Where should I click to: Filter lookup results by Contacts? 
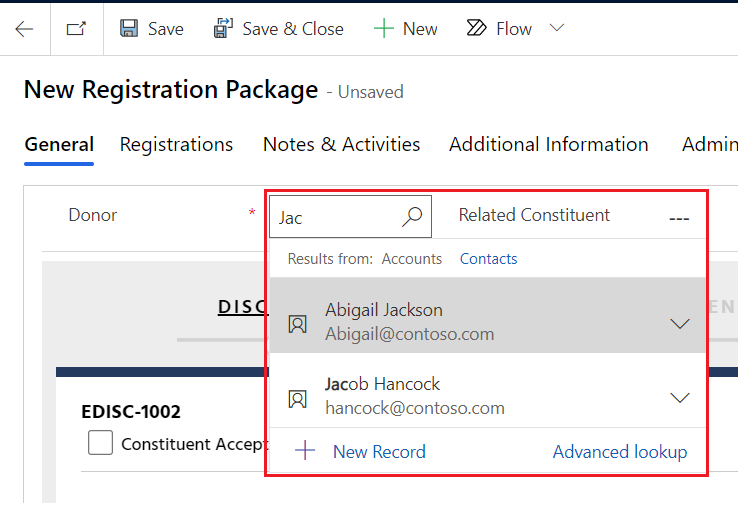point(488,259)
